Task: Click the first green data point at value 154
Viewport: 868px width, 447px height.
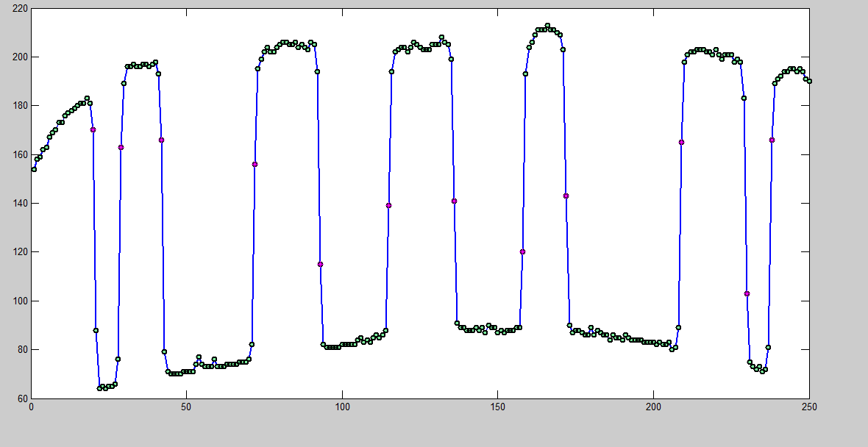Action: click(34, 169)
